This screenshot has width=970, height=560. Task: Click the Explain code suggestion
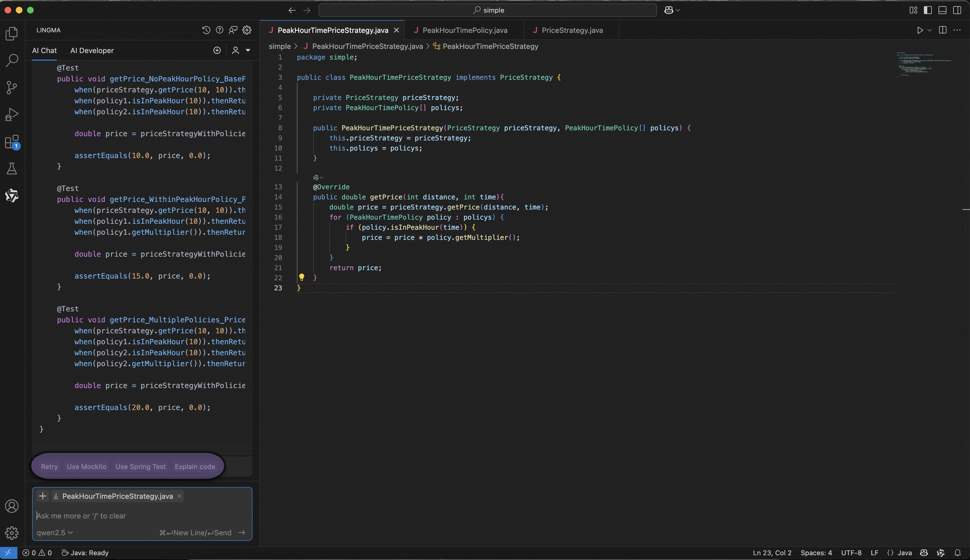(195, 466)
